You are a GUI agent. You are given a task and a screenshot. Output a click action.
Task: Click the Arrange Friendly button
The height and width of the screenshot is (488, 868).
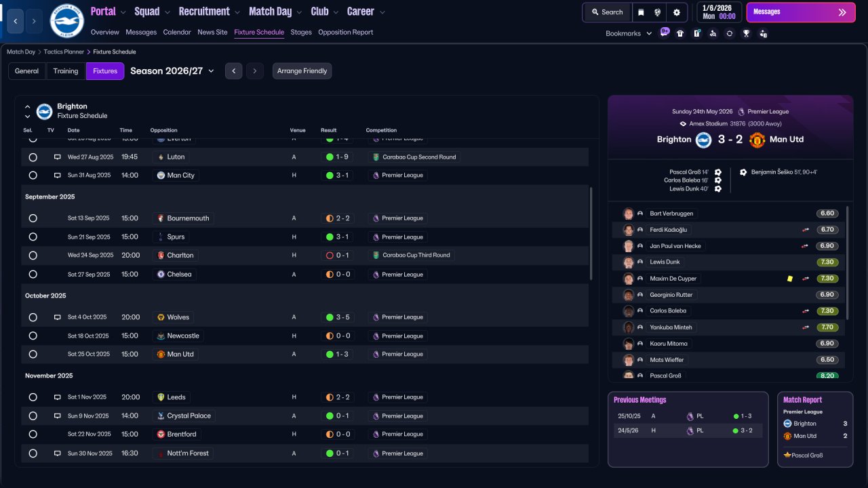point(302,71)
